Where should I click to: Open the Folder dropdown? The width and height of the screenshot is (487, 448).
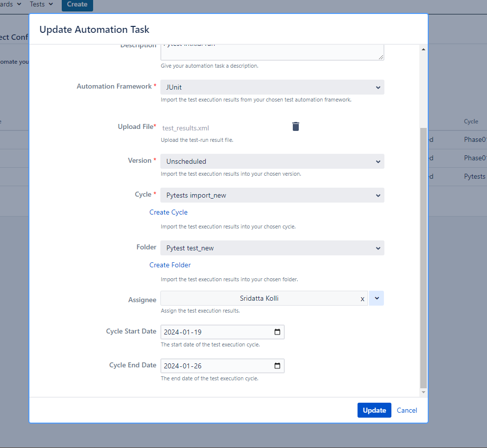tap(272, 248)
